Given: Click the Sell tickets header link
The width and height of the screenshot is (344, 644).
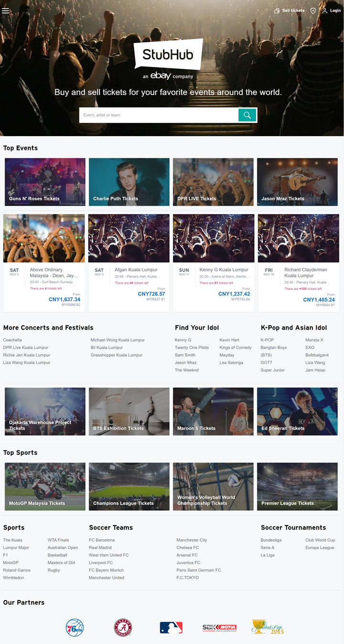Looking at the screenshot, I should coord(293,11).
